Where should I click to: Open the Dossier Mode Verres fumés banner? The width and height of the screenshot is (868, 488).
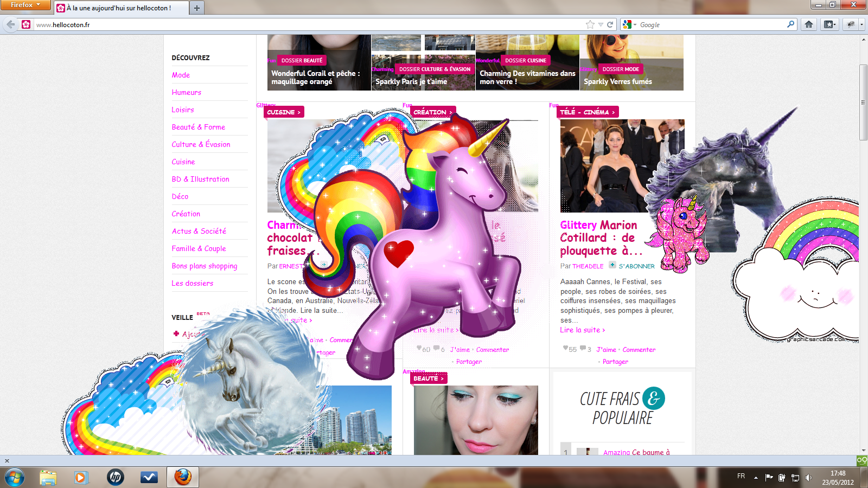coord(631,62)
